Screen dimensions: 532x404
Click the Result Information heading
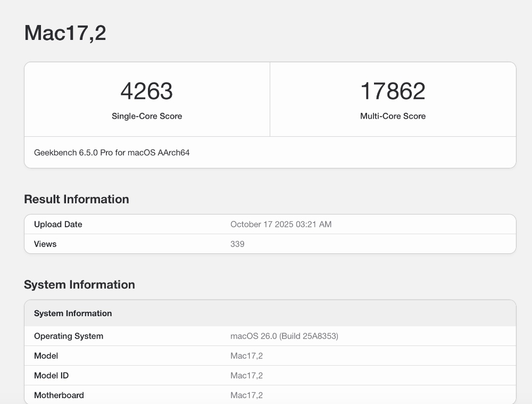tap(77, 199)
